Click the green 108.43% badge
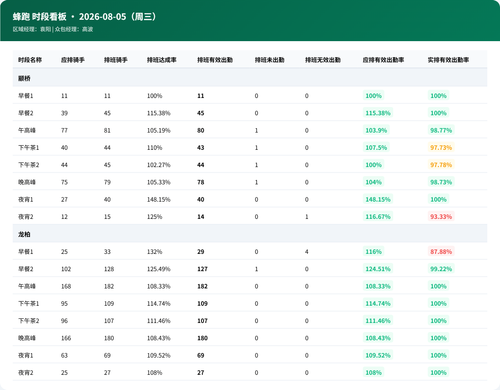The height and width of the screenshot is (390, 500). pos(378,338)
